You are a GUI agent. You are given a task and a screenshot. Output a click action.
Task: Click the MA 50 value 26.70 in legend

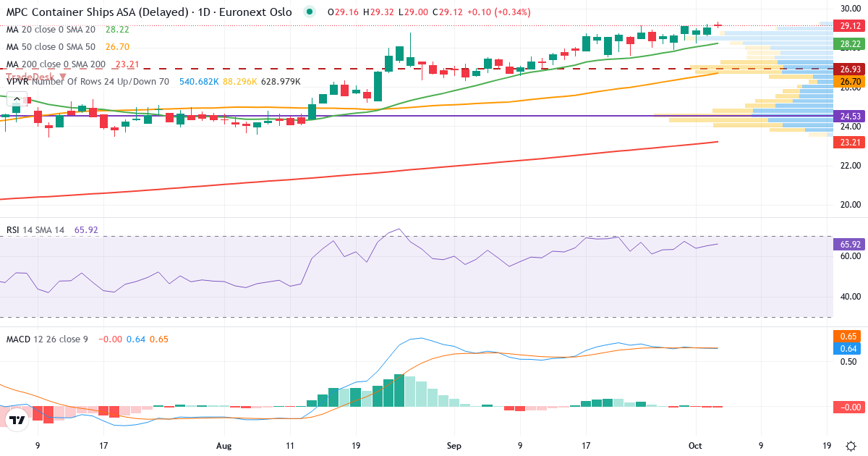(117, 47)
